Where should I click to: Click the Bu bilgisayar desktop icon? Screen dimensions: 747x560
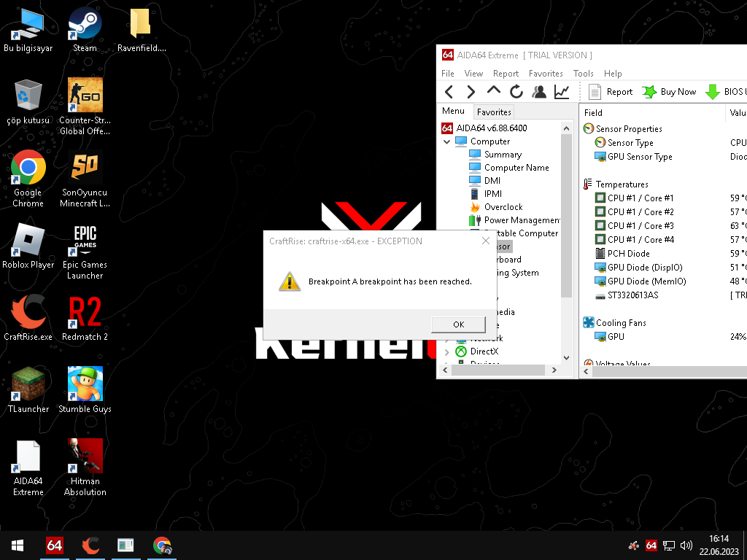pos(28,30)
